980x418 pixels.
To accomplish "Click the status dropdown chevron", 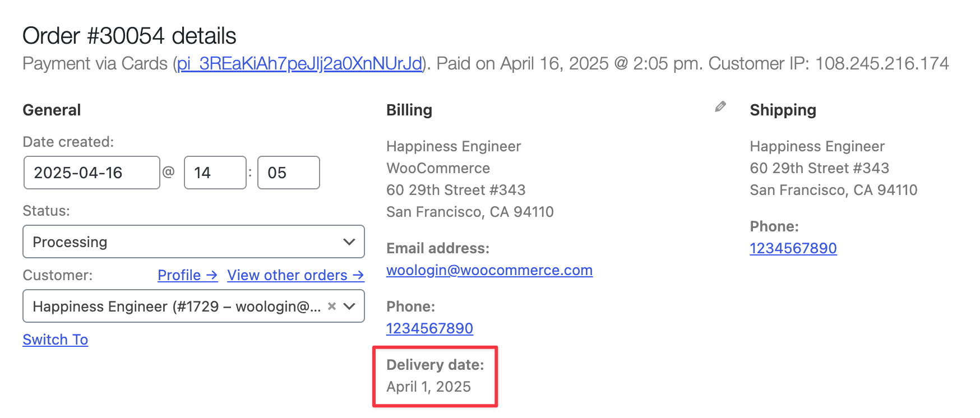I will [349, 242].
